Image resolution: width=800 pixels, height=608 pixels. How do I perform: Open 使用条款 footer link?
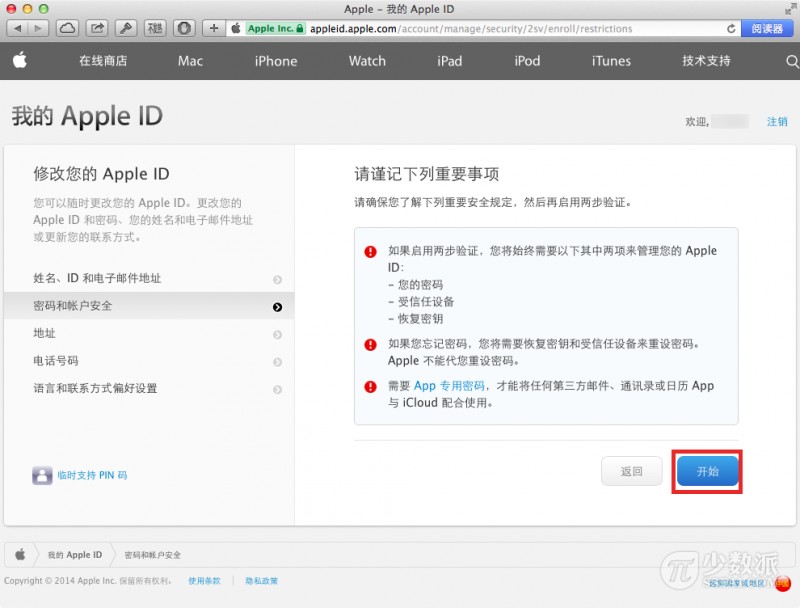tap(204, 581)
